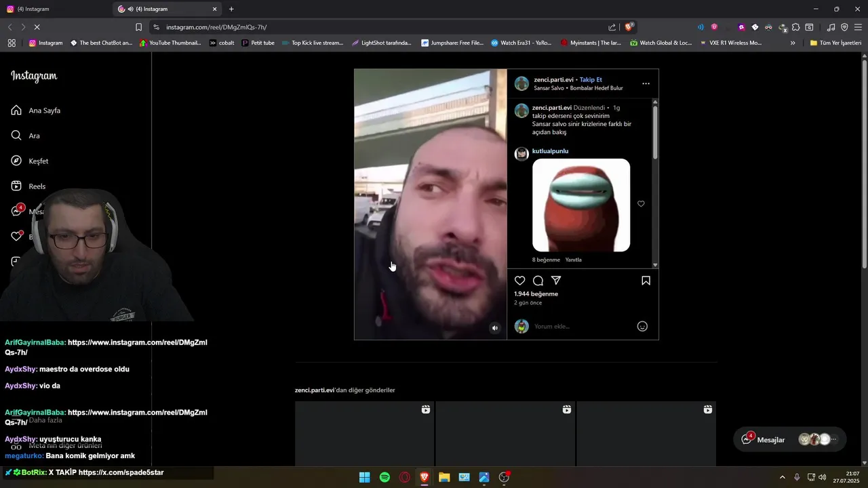Open Brave Shields lion icon

click(629, 27)
